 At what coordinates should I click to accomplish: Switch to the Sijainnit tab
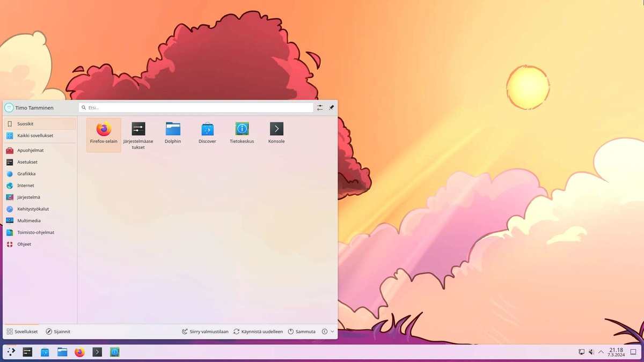tap(58, 331)
